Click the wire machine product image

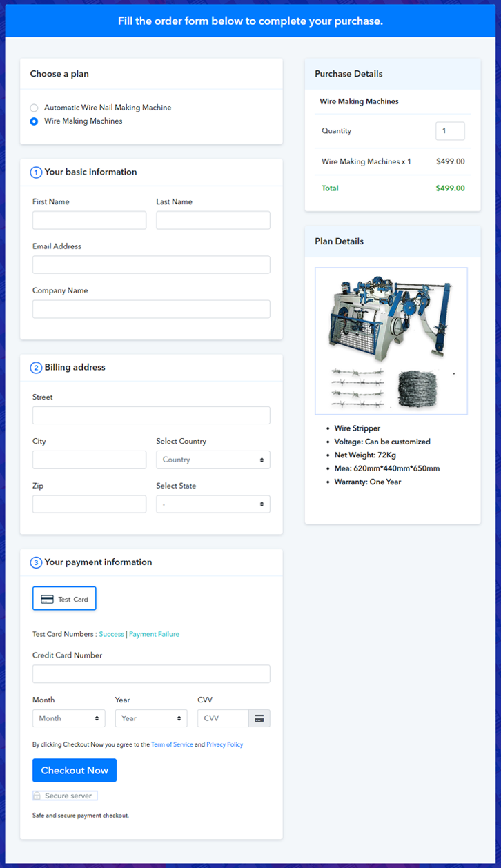pyautogui.click(x=391, y=341)
